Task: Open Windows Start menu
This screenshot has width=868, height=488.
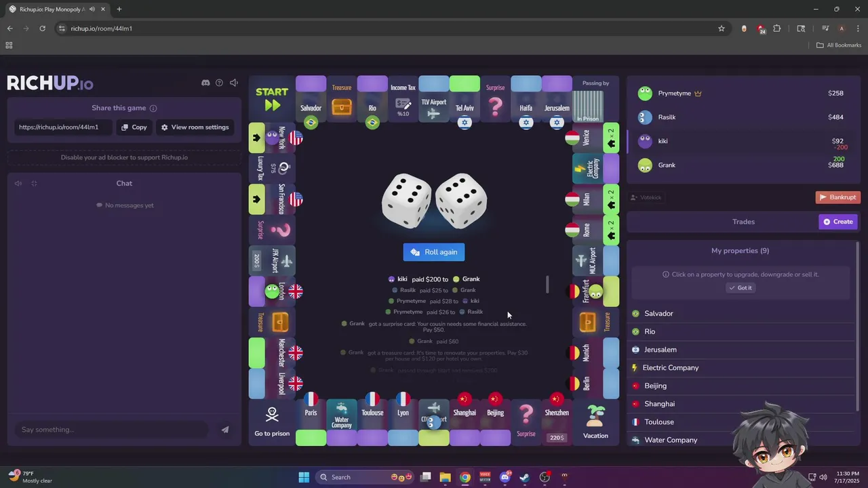Action: [x=304, y=477]
